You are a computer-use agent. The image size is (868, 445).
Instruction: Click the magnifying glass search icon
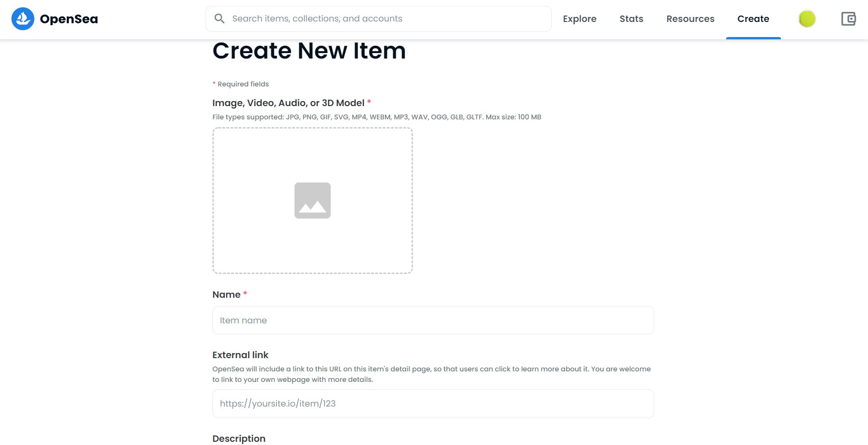pyautogui.click(x=219, y=19)
